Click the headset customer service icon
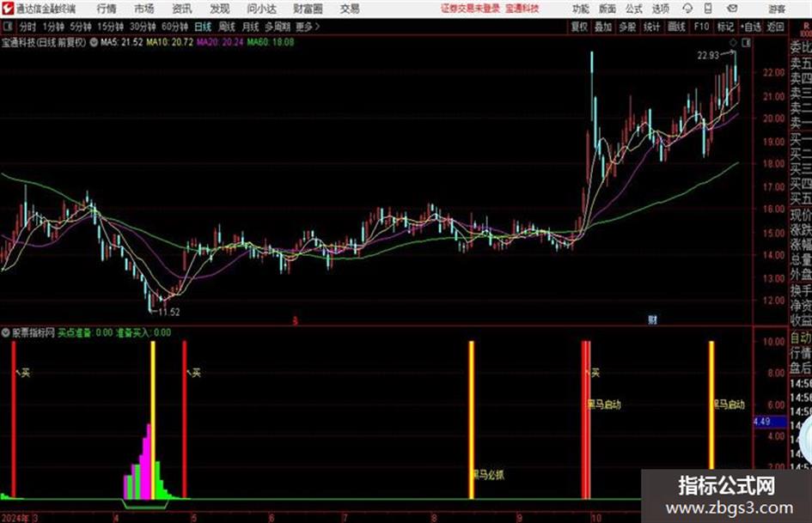The width and height of the screenshot is (812, 523). click(687, 9)
